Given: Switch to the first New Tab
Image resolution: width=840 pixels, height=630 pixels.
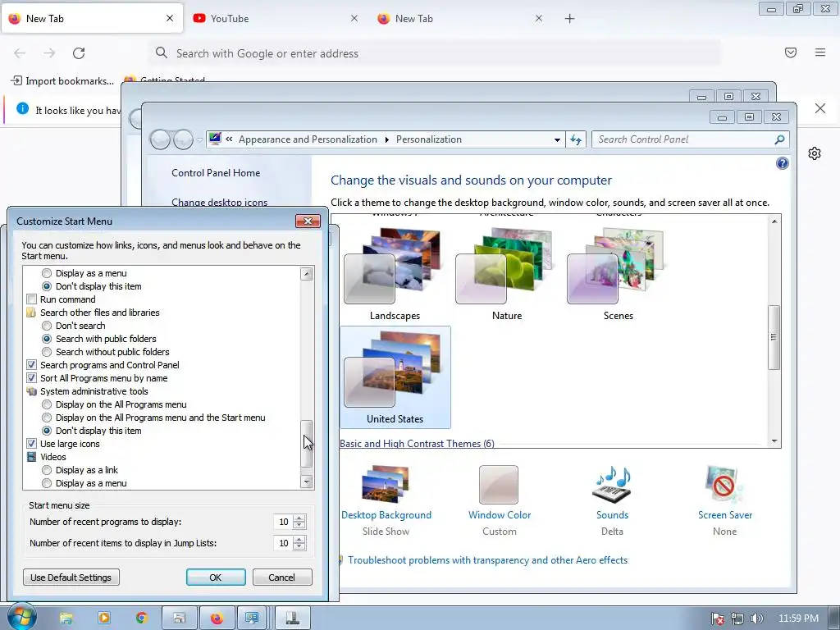Looking at the screenshot, I should point(91,18).
